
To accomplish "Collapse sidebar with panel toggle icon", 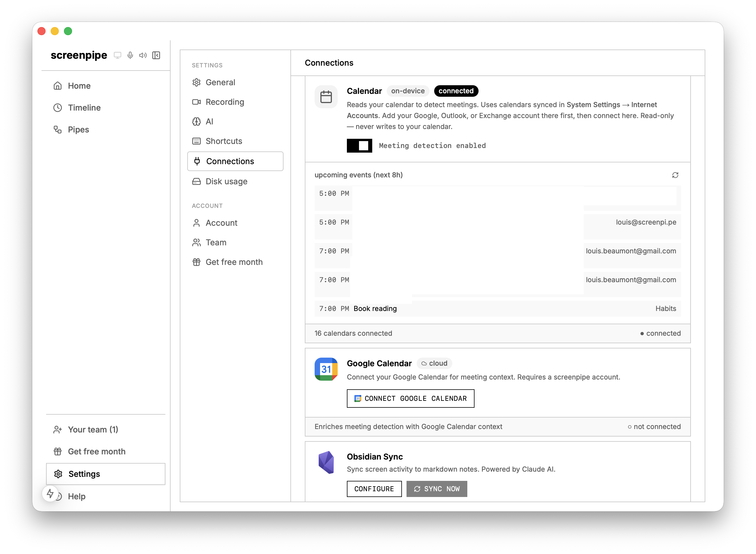I will pos(156,55).
